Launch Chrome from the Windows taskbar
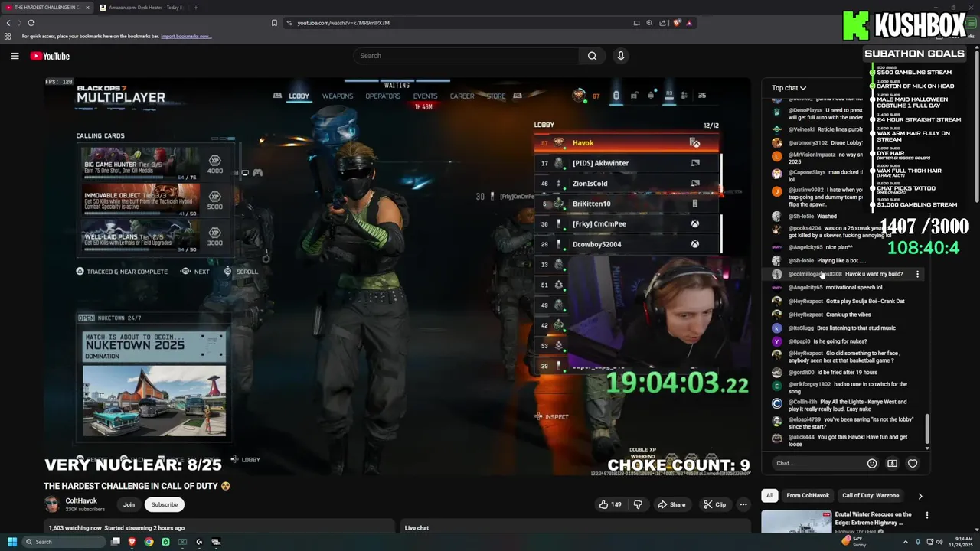 point(149,542)
